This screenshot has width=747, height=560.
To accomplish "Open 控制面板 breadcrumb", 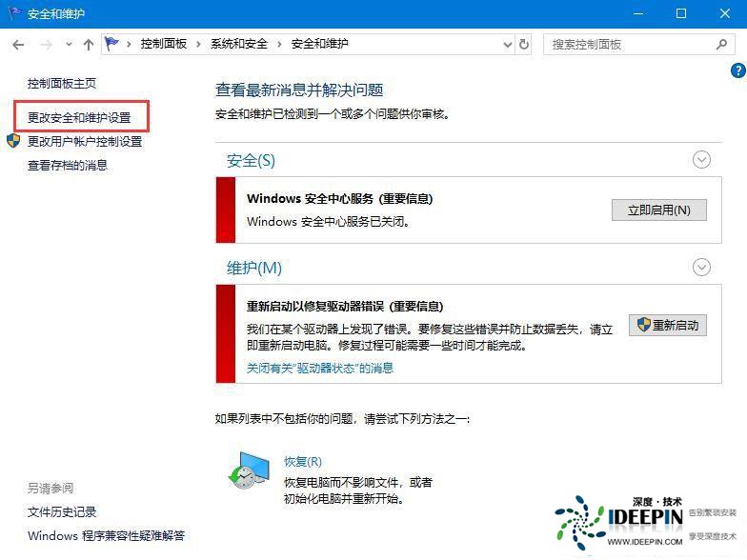I will (x=164, y=44).
